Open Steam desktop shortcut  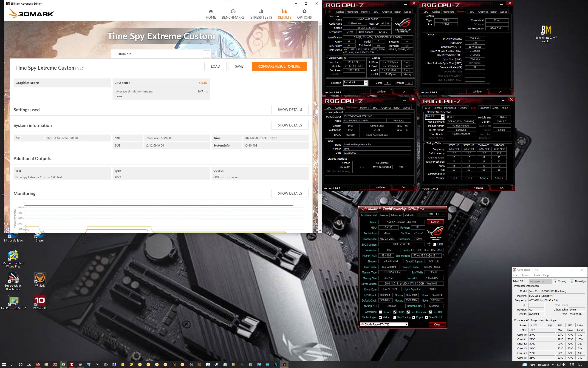click(x=40, y=237)
